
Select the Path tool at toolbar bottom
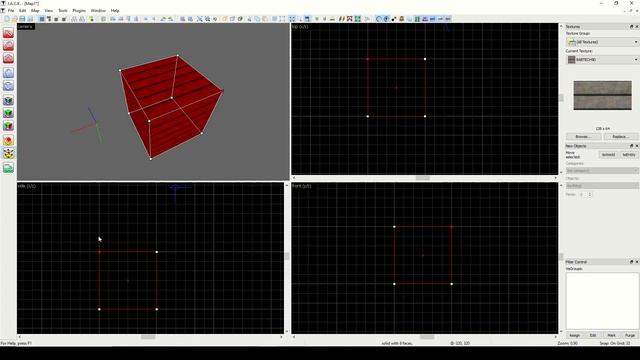click(x=8, y=168)
